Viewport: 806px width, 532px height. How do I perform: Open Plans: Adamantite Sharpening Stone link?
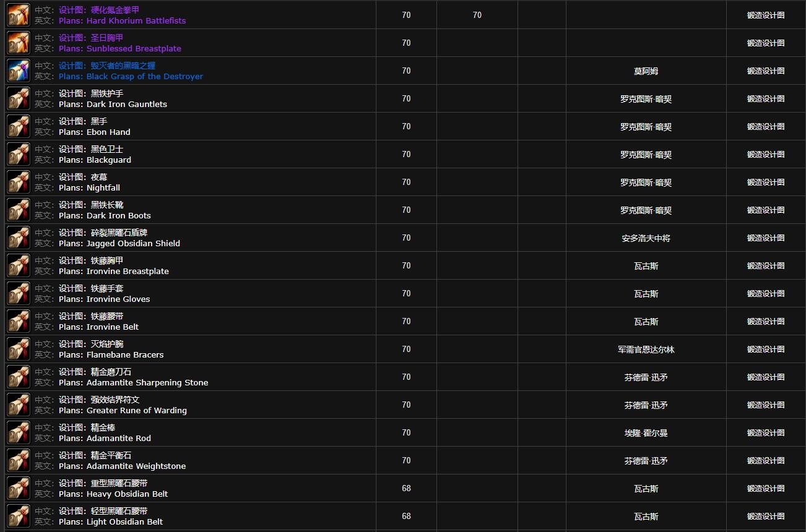[133, 382]
